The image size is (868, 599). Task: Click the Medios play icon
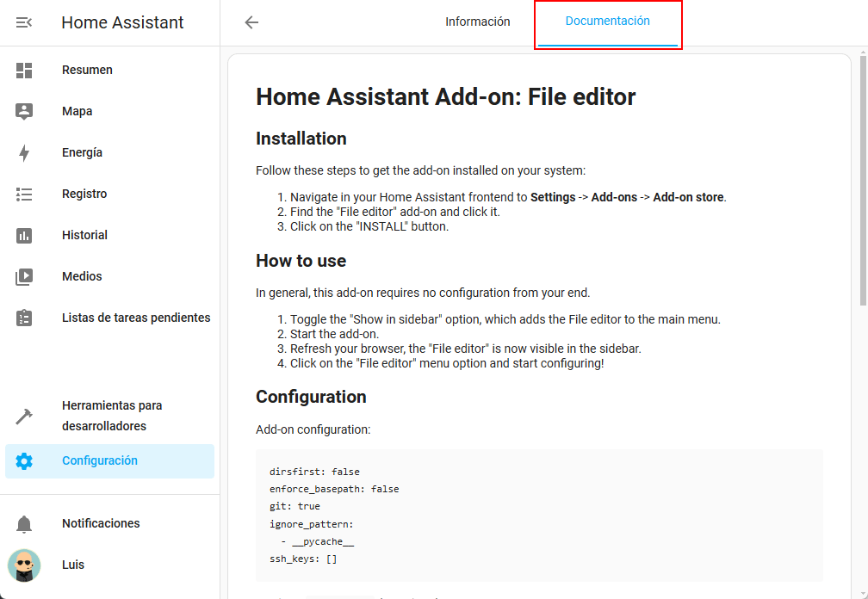point(24,277)
